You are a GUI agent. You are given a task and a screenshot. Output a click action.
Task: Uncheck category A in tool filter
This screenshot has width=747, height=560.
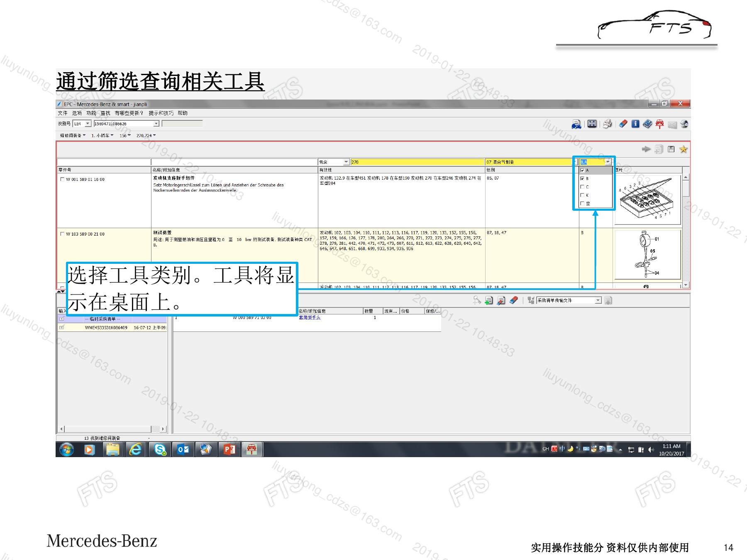point(582,170)
